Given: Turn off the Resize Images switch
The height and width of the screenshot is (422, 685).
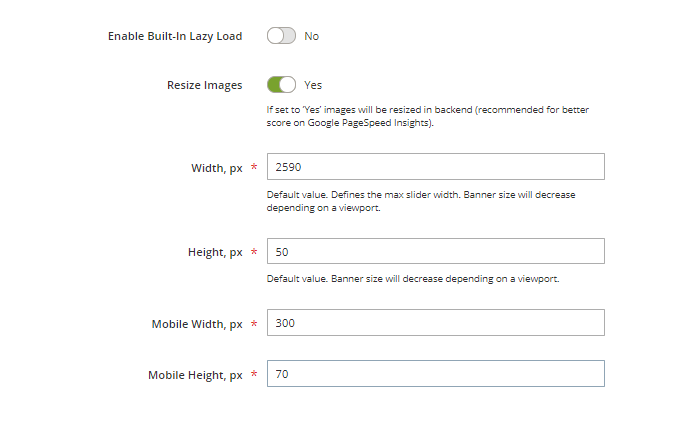Looking at the screenshot, I should [281, 85].
